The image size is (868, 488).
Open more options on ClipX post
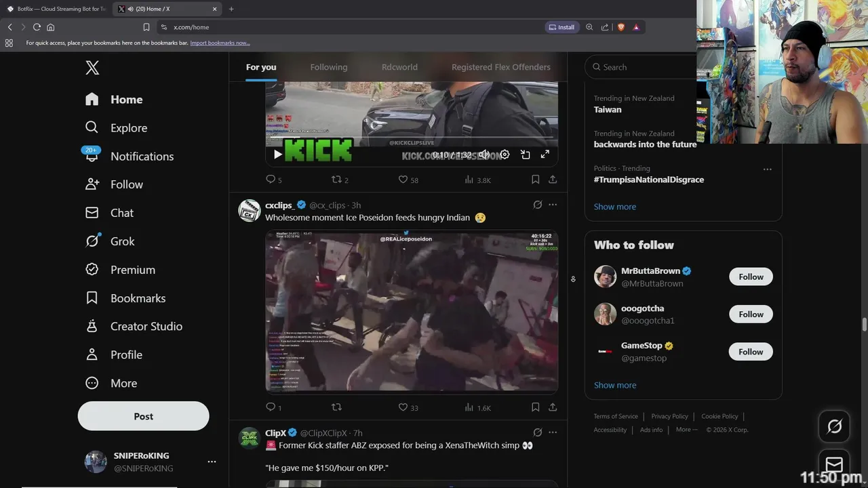(x=553, y=432)
